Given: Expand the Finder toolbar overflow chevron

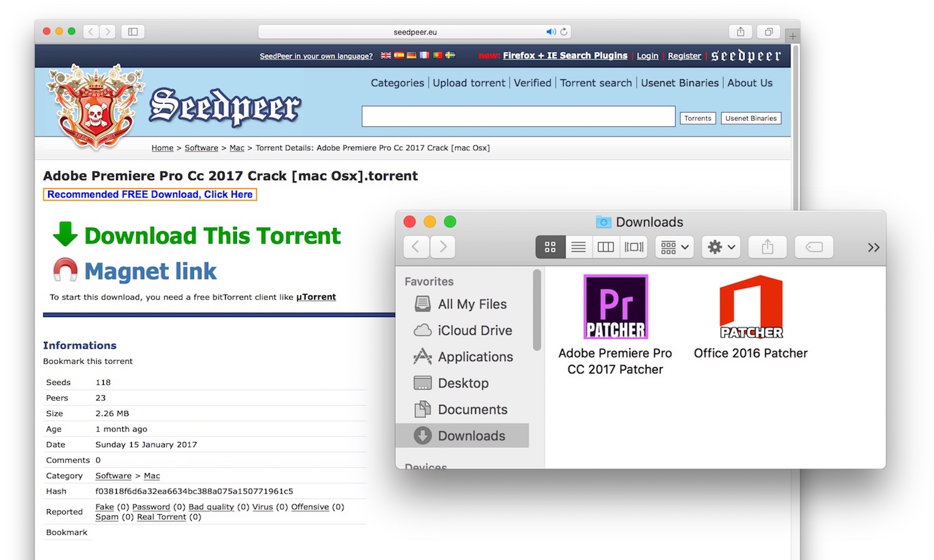Looking at the screenshot, I should pyautogui.click(x=873, y=248).
